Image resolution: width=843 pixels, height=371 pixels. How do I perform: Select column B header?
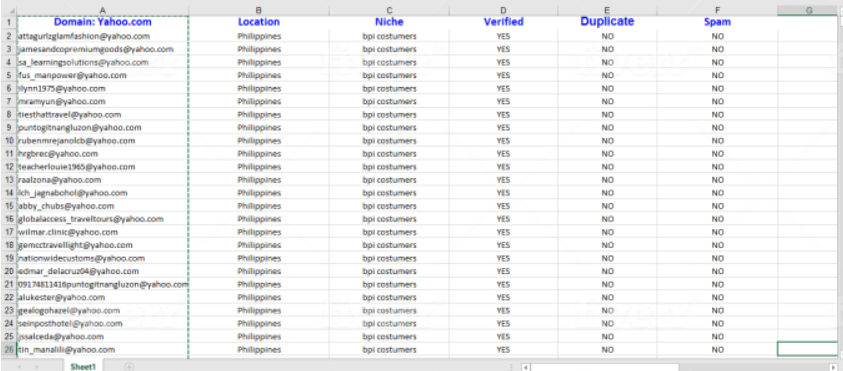(259, 10)
